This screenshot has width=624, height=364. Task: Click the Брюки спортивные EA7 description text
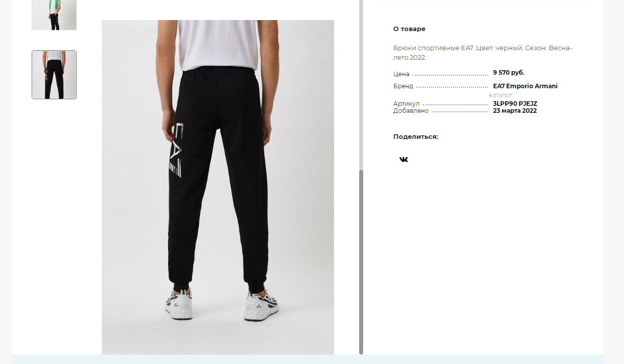point(483,53)
